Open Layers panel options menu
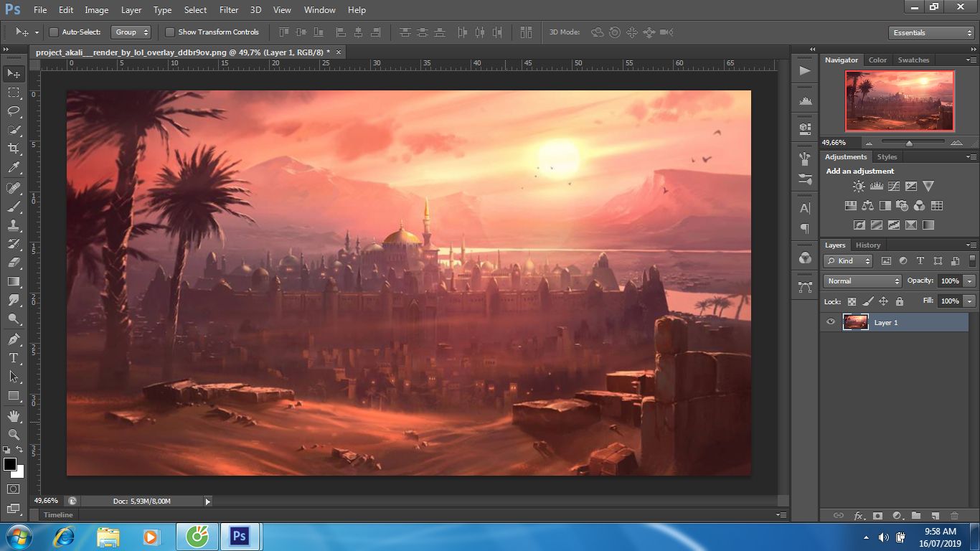The image size is (980, 551). 971,245
